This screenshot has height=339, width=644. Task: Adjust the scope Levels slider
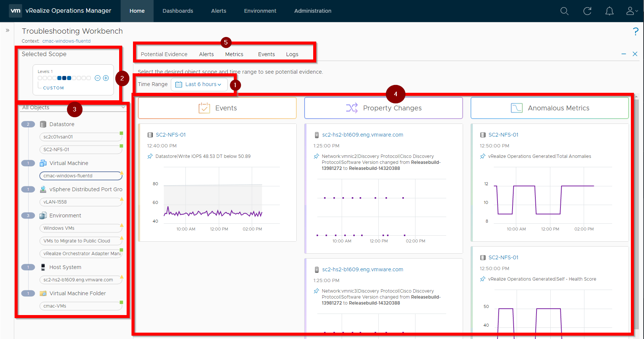coord(64,78)
